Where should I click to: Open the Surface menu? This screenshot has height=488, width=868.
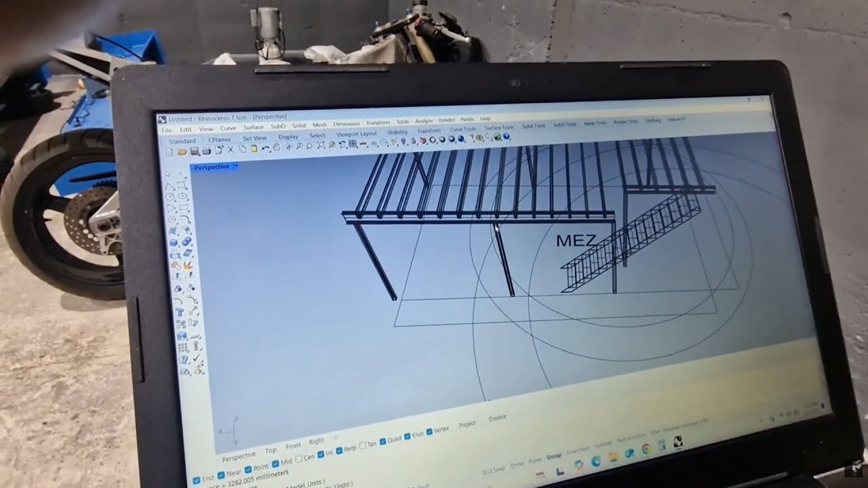pyautogui.click(x=254, y=127)
